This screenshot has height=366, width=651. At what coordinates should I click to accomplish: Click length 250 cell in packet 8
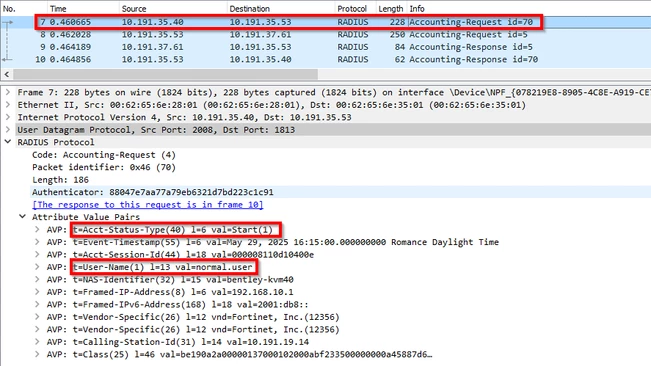pos(397,34)
